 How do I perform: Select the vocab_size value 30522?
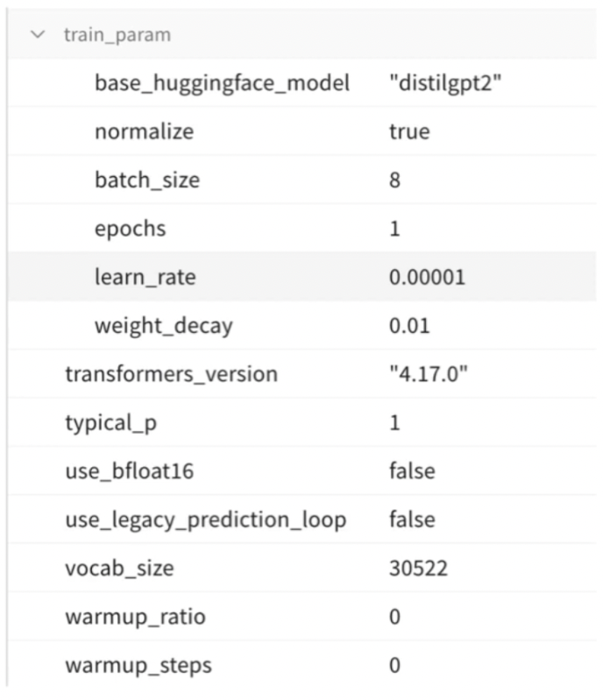tap(418, 568)
